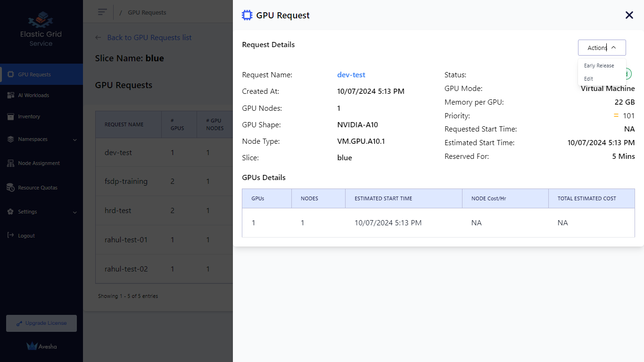Click the Inventory box icon
644x362 pixels.
pos(10,116)
